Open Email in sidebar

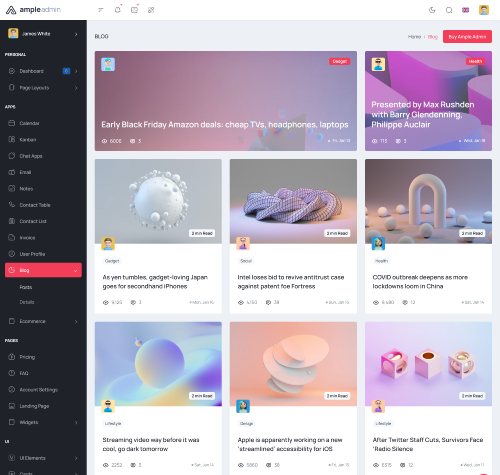[x=43, y=172]
